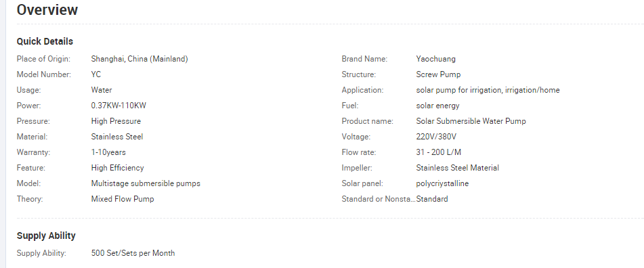The height and width of the screenshot is (268, 644).
Task: Click the Overview heading
Action: tap(47, 9)
